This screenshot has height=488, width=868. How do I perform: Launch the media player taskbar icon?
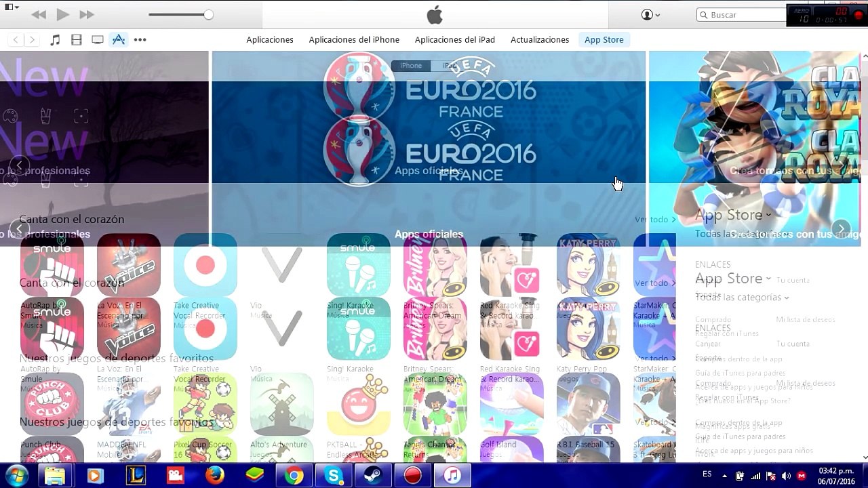95,476
